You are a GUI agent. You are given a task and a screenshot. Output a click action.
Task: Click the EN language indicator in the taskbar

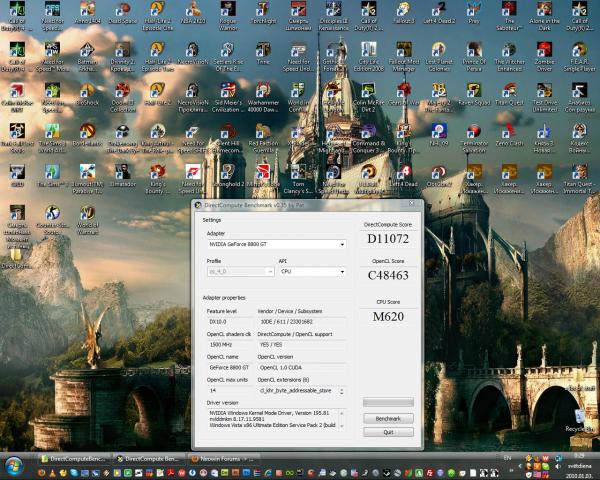(x=507, y=458)
